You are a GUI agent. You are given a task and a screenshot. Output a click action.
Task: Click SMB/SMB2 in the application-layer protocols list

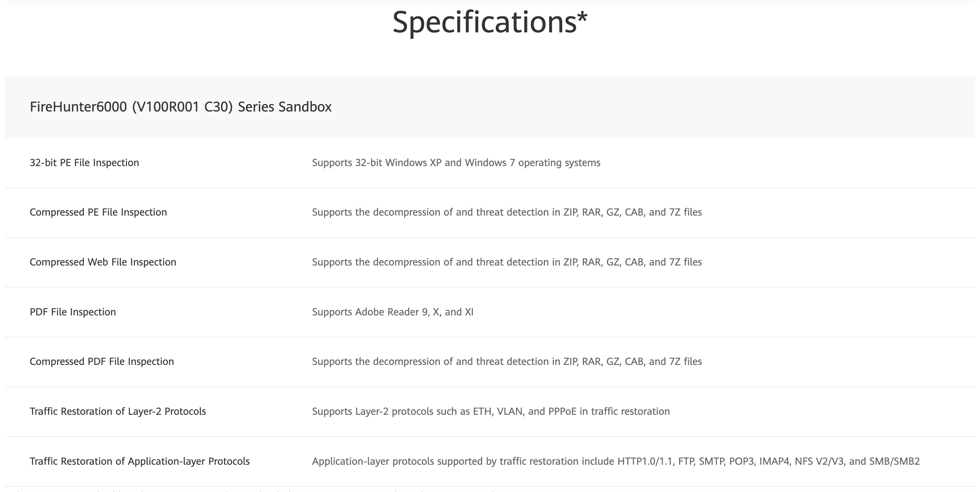pyautogui.click(x=894, y=461)
